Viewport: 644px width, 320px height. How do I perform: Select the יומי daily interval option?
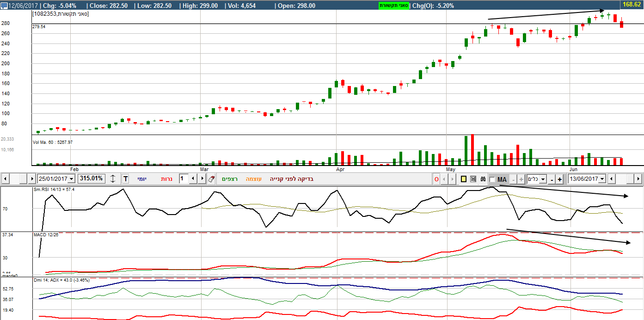point(141,179)
